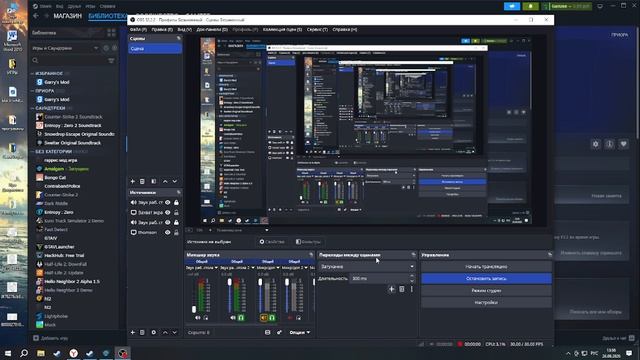Open Steam game settings gear icon
Screen dimensions: 640x360
pos(596,144)
